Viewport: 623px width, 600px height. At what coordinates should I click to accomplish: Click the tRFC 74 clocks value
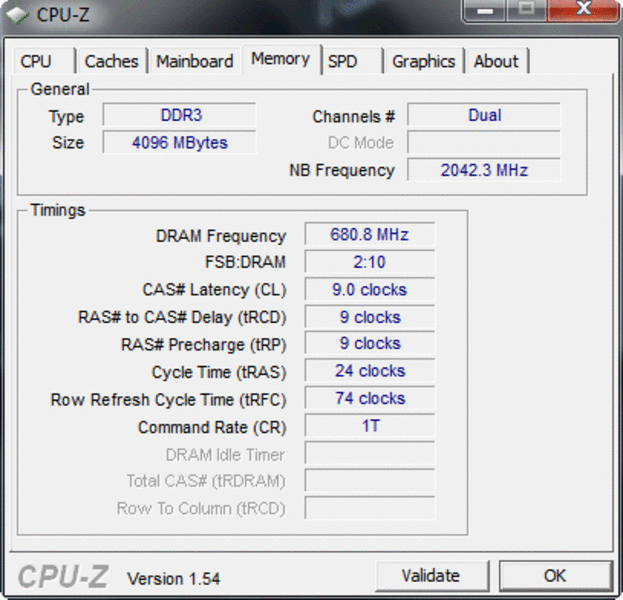pyautogui.click(x=370, y=398)
